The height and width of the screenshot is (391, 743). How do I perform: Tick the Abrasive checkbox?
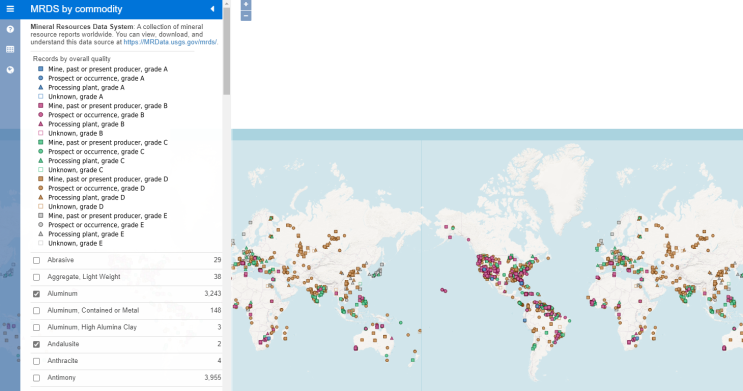36,260
